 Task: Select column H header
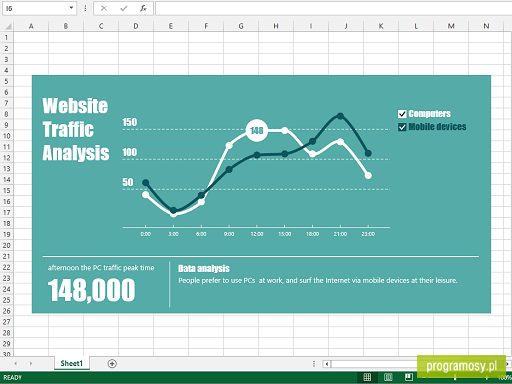276,26
